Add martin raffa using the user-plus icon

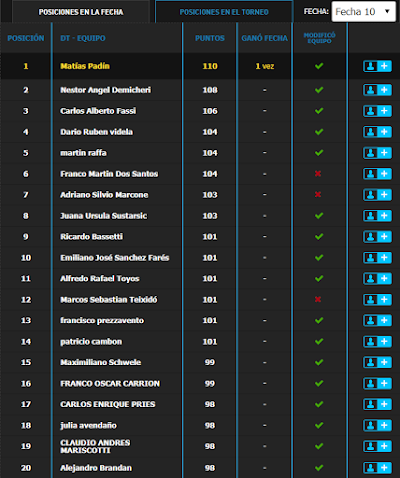pos(377,153)
